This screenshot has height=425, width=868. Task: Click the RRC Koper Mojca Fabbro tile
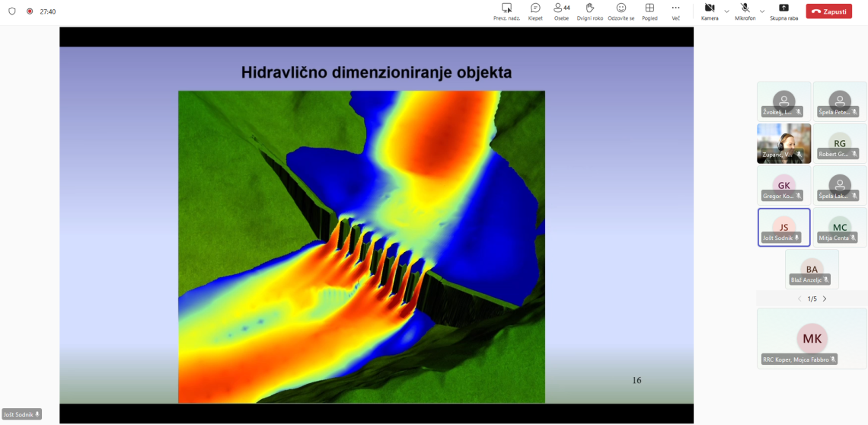point(812,338)
